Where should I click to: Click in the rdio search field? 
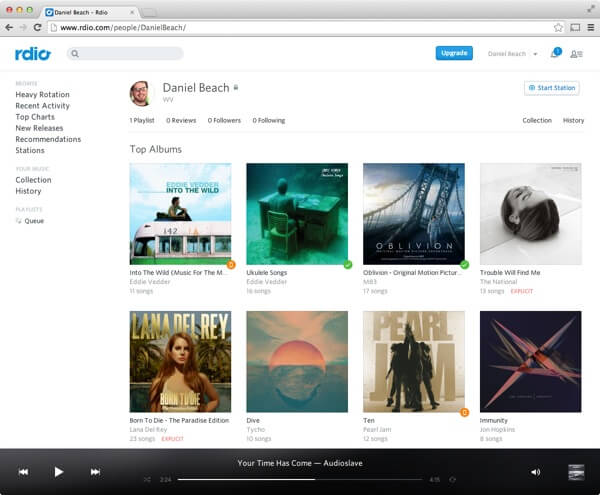coord(125,54)
